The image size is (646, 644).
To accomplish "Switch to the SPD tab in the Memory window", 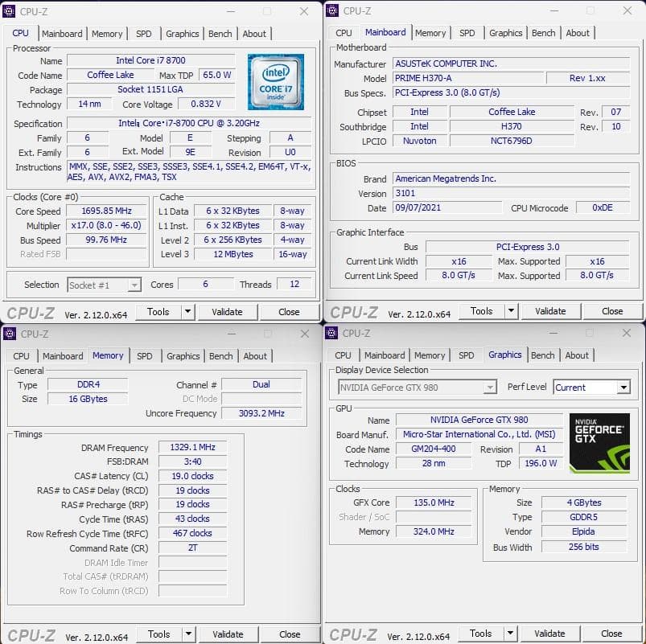I will click(143, 356).
